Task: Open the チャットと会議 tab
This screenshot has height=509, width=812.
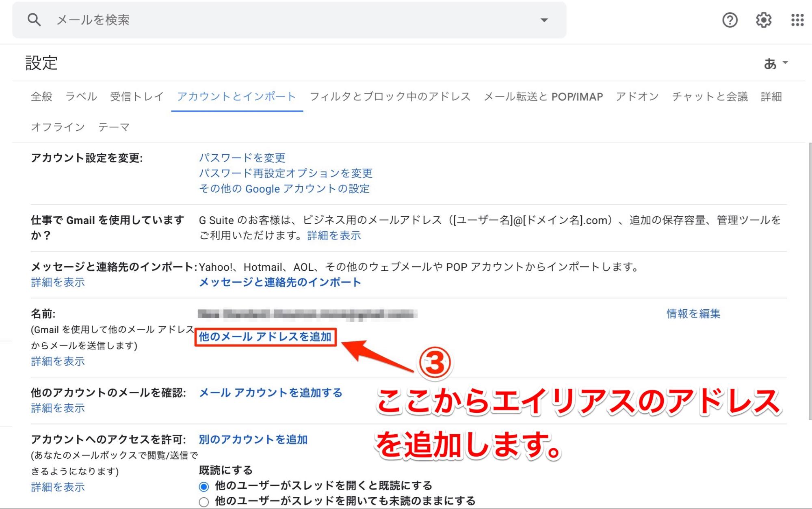Action: [710, 97]
